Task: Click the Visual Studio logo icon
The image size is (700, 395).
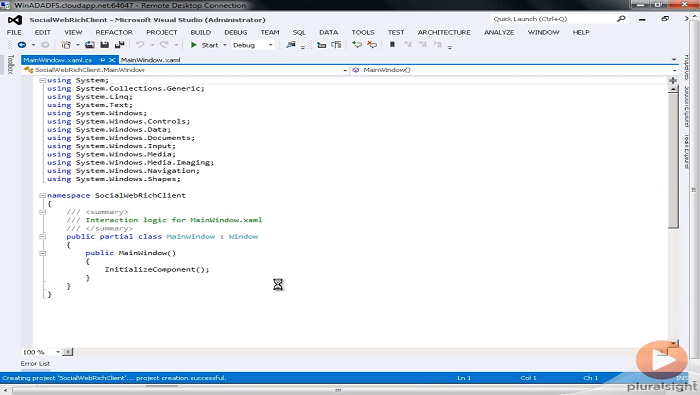Action: tap(15, 20)
